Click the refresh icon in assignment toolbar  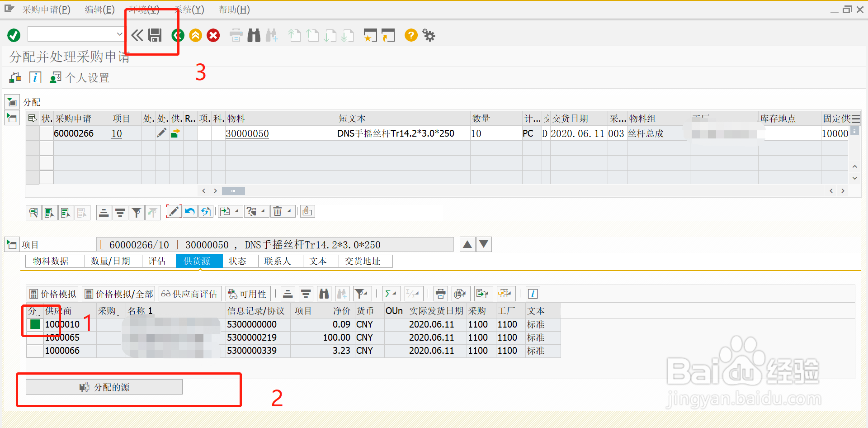tap(206, 211)
